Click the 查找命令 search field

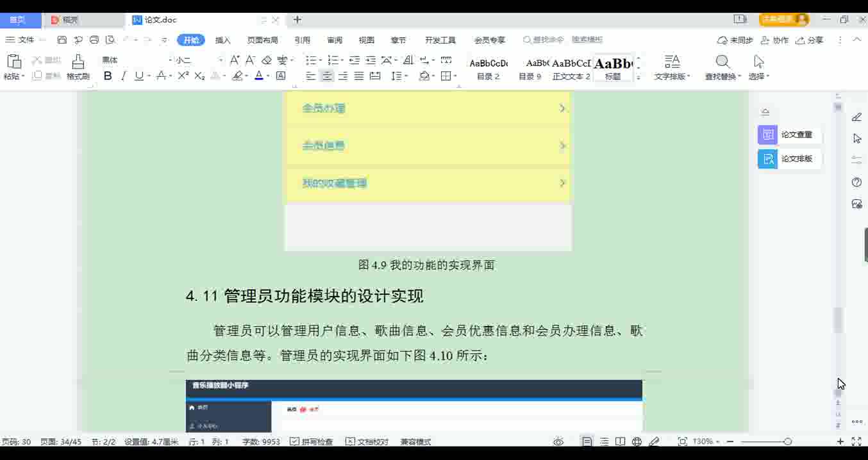(x=544, y=40)
